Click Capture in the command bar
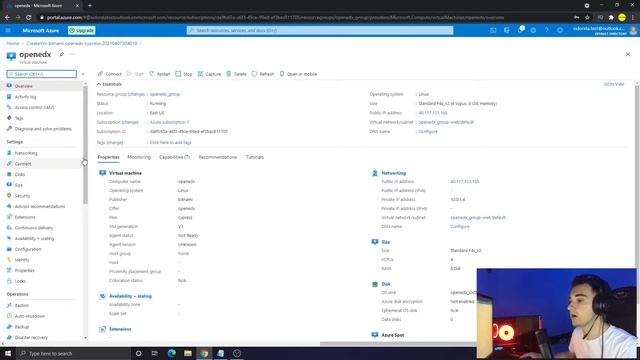This screenshot has height=360, width=640. (209, 74)
